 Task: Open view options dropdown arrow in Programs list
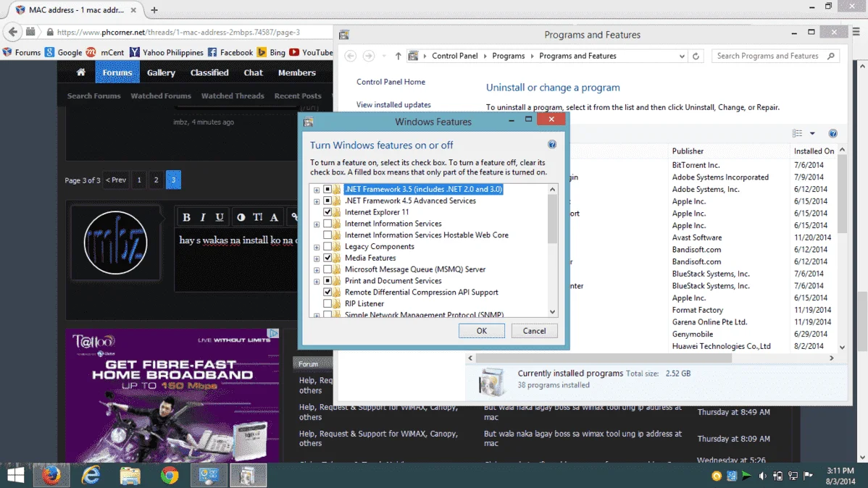(x=812, y=133)
